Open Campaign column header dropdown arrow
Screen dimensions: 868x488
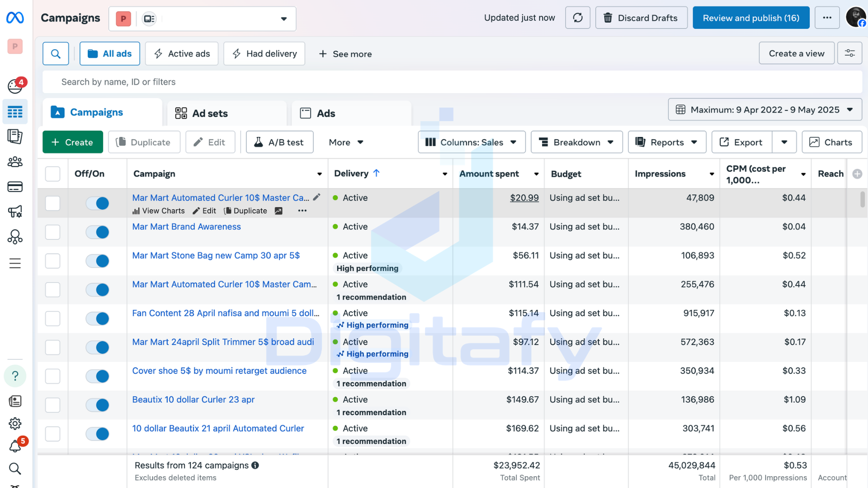pos(320,174)
